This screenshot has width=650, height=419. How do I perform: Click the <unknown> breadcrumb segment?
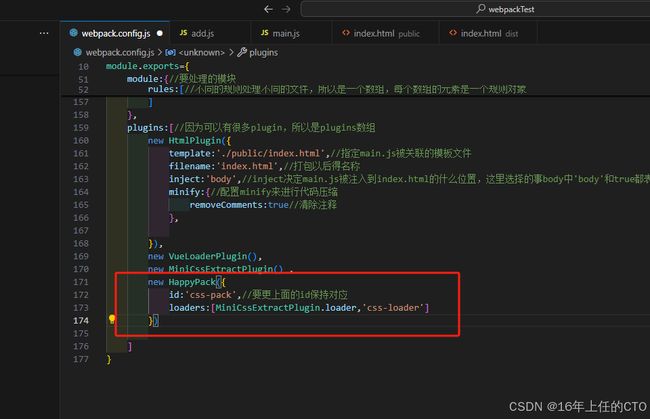click(x=201, y=53)
